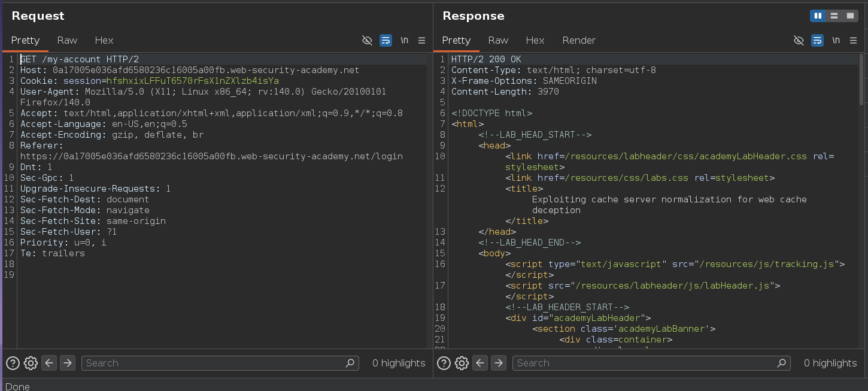Toggle hide eye icon in Response pane

[x=799, y=40]
